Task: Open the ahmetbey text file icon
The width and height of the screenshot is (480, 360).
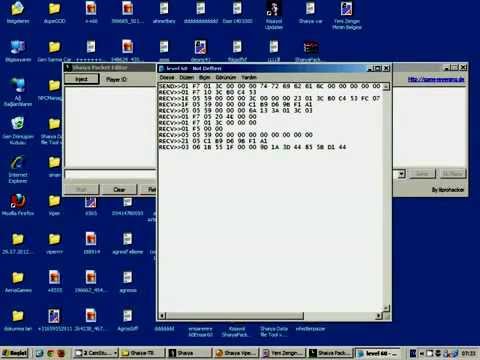Action: tap(164, 12)
